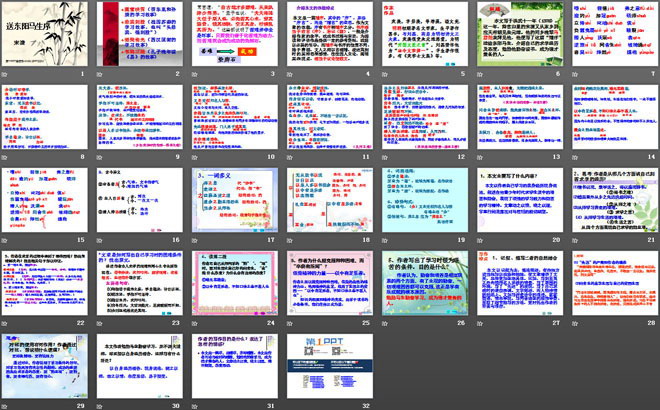Select slide 17 about 一词多义

click(233, 204)
